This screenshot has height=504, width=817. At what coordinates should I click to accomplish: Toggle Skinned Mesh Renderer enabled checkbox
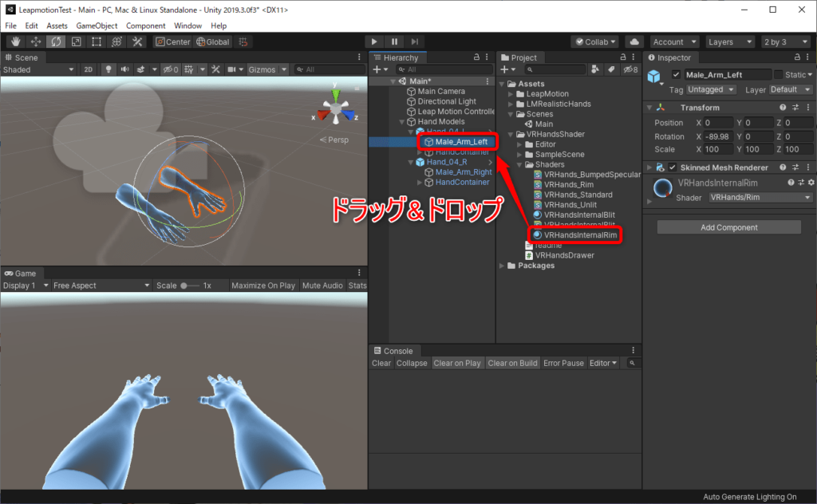click(x=672, y=167)
